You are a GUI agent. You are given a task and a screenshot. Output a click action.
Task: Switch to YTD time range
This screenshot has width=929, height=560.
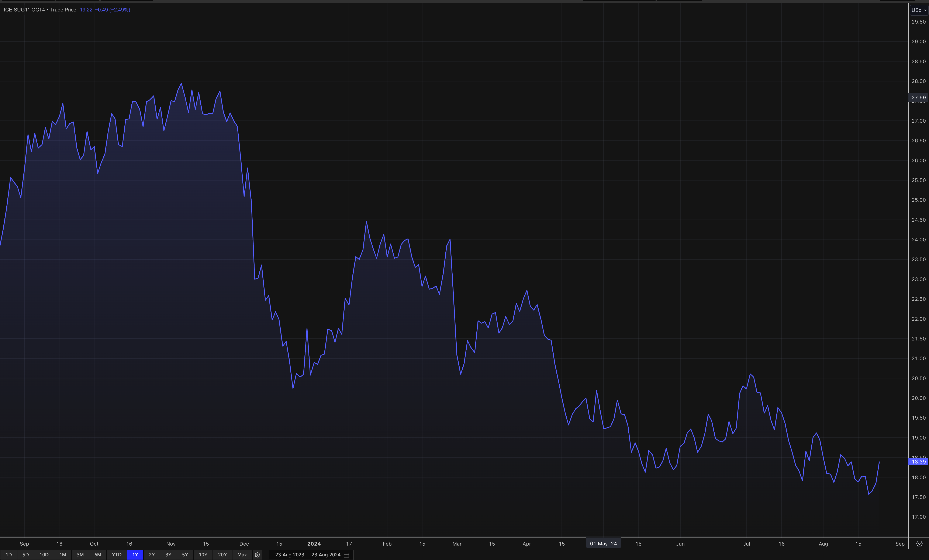[117, 555]
